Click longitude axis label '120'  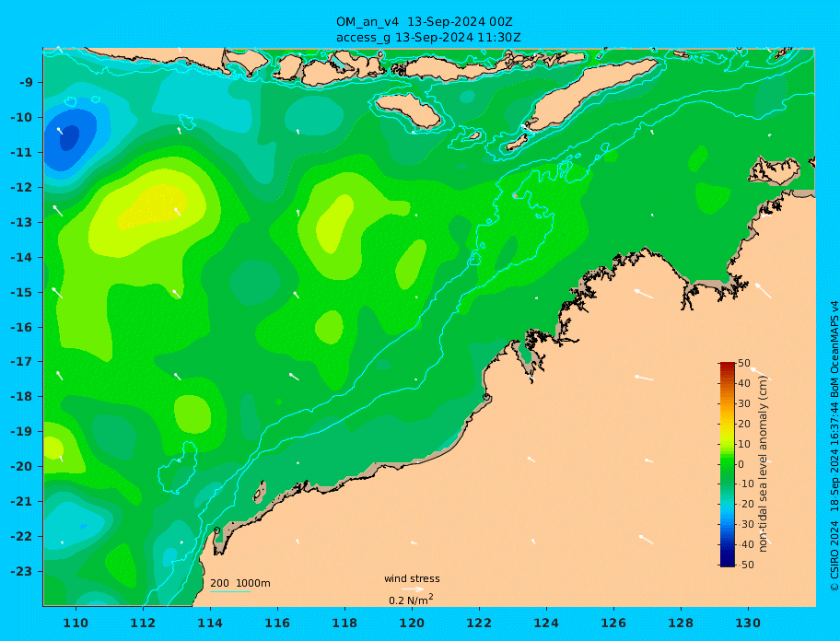[x=412, y=623]
